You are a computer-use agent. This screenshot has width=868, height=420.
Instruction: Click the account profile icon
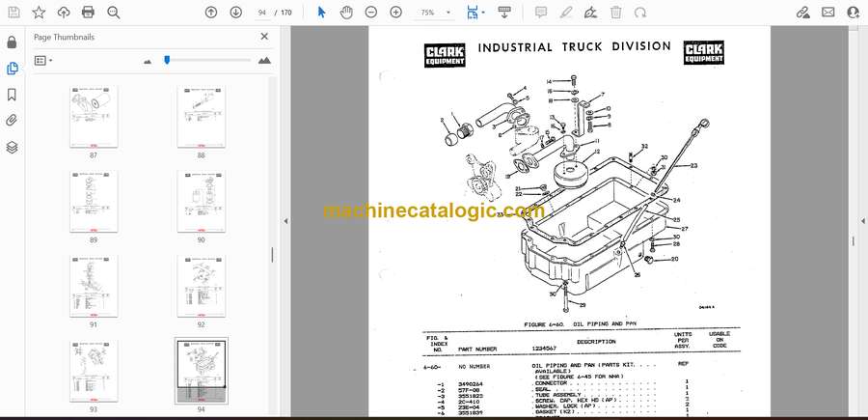coord(854,13)
